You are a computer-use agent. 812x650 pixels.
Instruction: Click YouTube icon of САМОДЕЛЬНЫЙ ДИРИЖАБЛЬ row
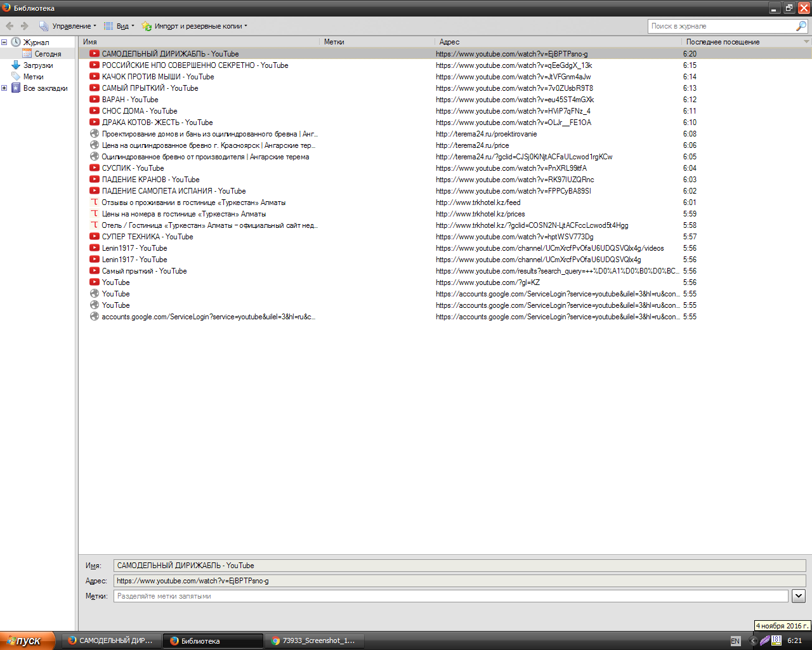[x=95, y=54]
